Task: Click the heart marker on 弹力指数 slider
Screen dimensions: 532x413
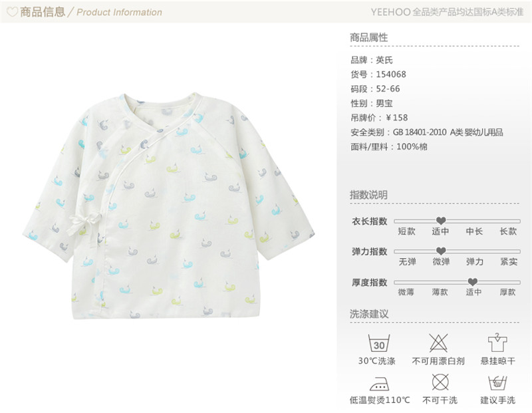Action: (x=441, y=251)
